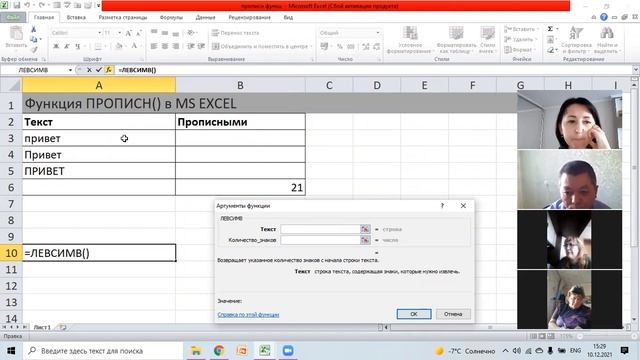Toggle underline Ч formatting
Image resolution: width=640 pixels, height=360 pixels.
tap(78, 46)
